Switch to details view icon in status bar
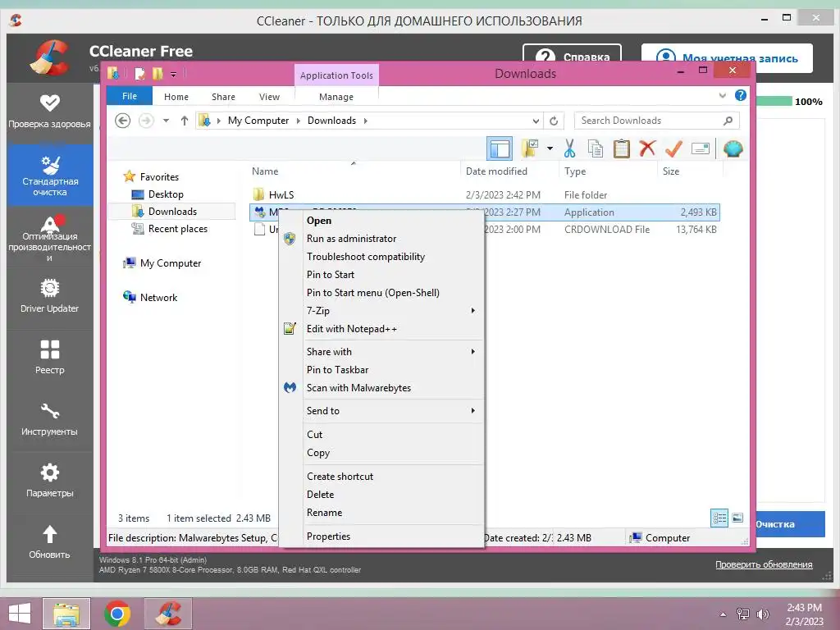The image size is (840, 630). [719, 518]
